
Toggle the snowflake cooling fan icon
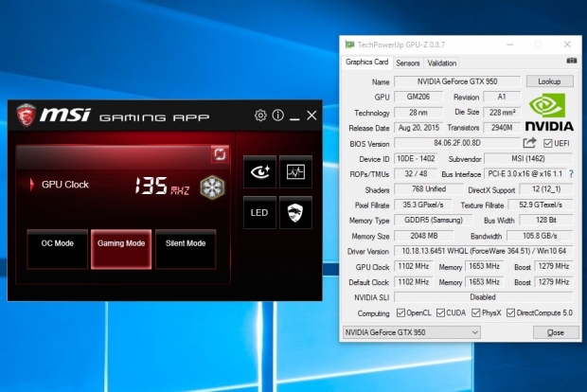(x=212, y=187)
